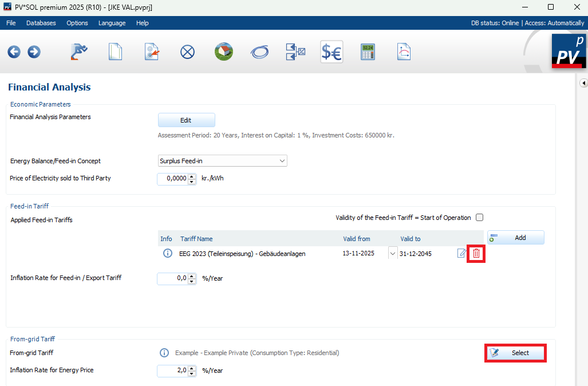Open the Options menu

pos(77,23)
